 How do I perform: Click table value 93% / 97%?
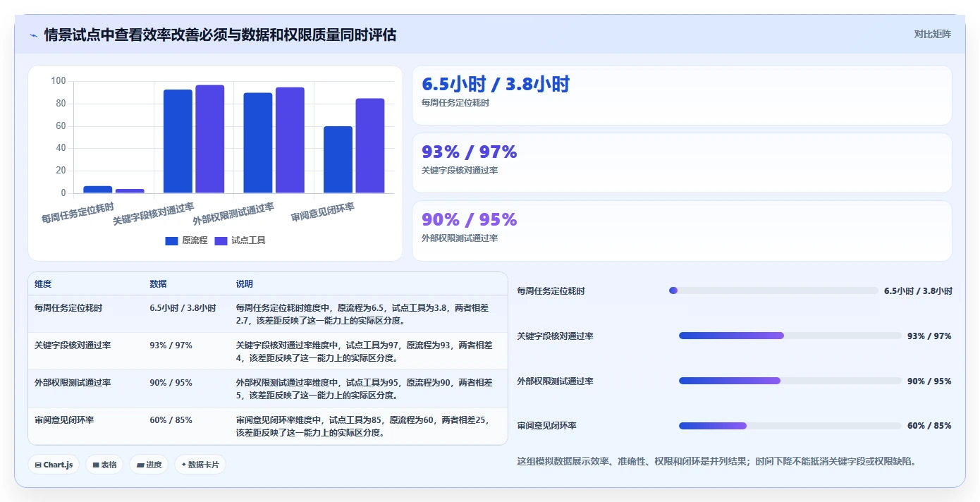171,345
